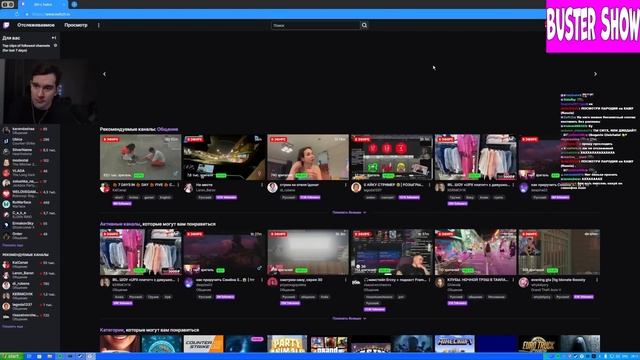
Task: Open stream thumbnail of woman gesturing in room
Action: 308,157
